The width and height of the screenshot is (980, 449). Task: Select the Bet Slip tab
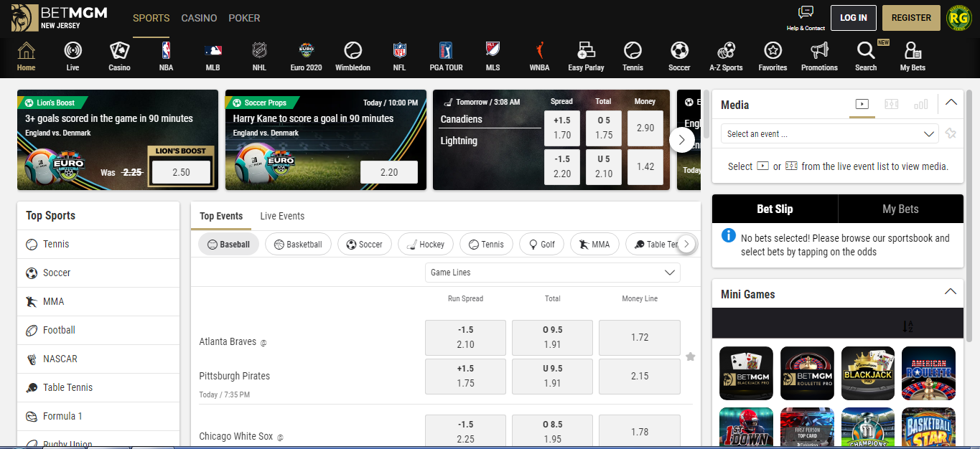click(775, 209)
